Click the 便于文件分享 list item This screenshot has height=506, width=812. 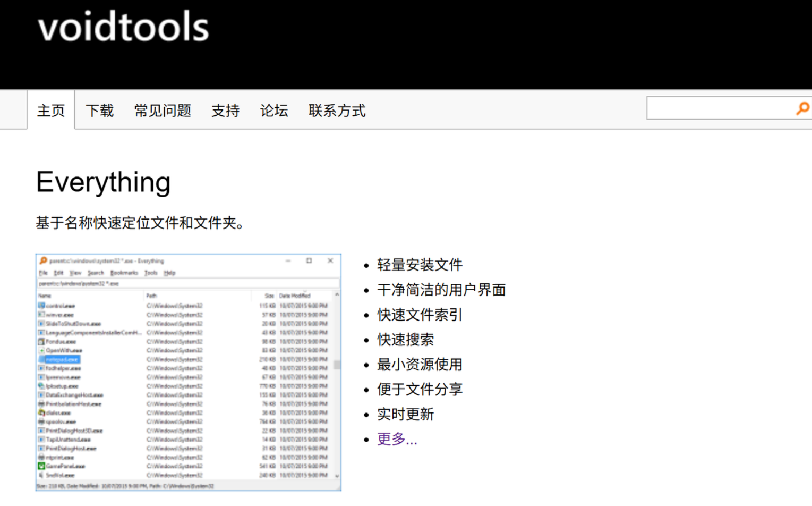click(420, 389)
